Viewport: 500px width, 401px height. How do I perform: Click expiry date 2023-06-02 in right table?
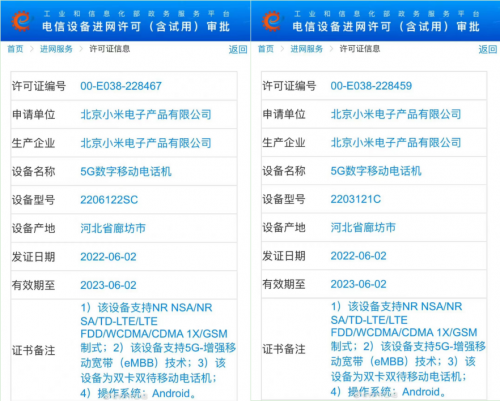[358, 284]
